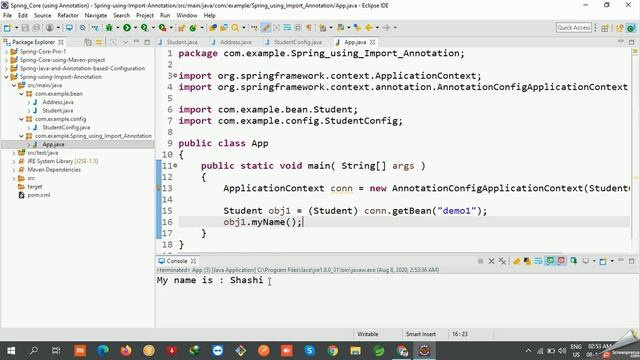The width and height of the screenshot is (640, 360).
Task: Open Display Selected Console dropdown
Action: pos(594,261)
